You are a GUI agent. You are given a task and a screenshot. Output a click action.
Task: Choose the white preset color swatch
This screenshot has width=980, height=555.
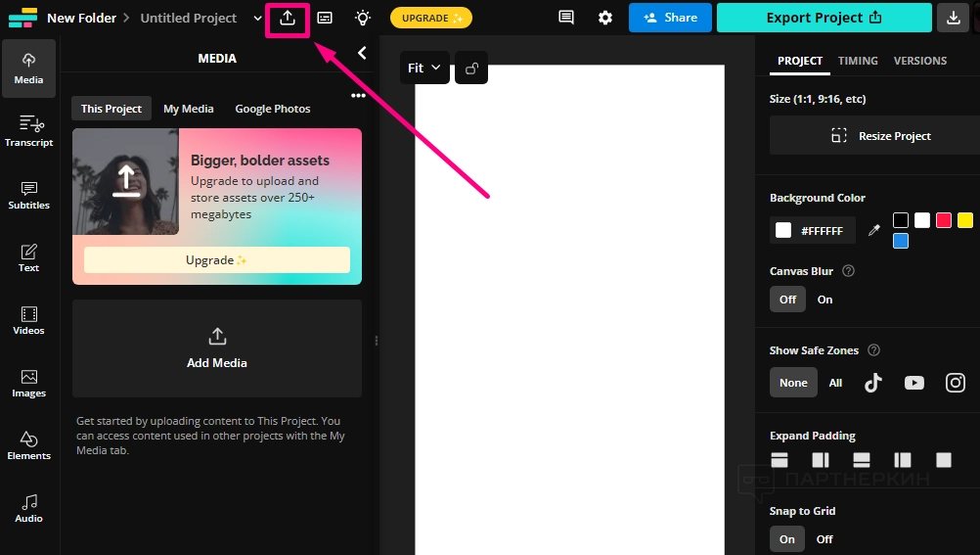(922, 220)
